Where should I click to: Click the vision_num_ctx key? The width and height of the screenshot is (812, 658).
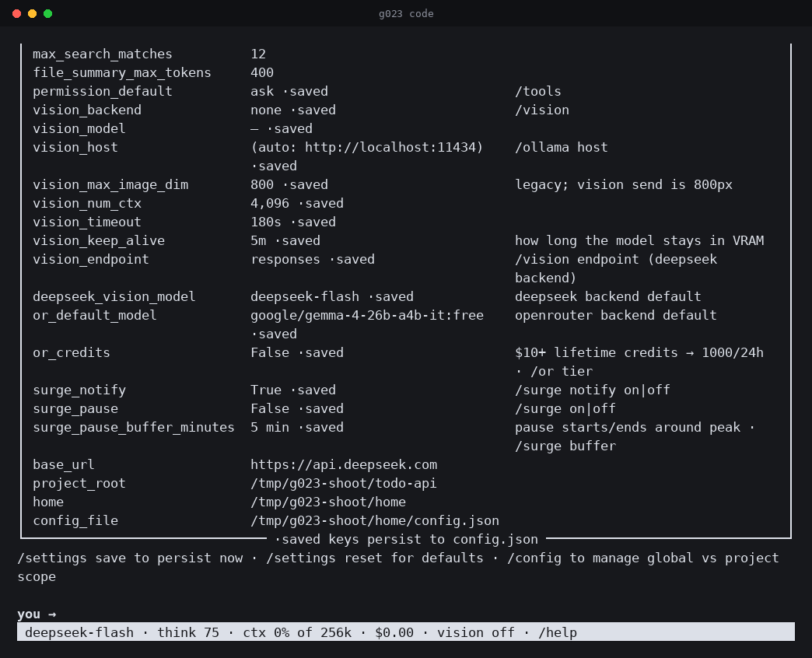coord(87,203)
